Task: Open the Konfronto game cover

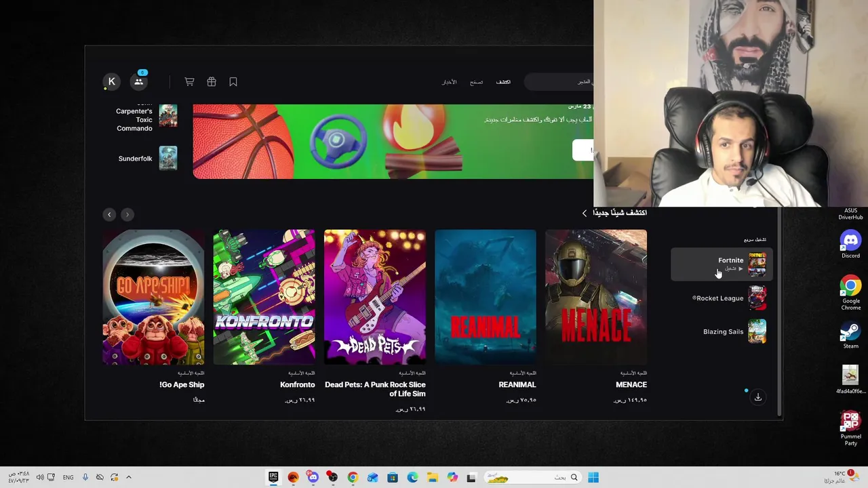Action: 264,297
